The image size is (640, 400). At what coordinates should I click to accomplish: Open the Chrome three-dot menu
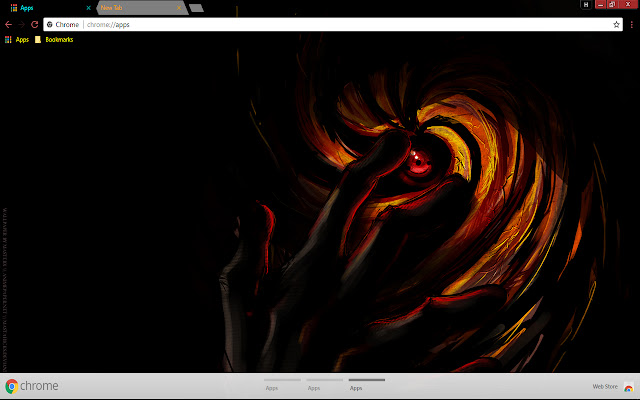click(x=632, y=24)
